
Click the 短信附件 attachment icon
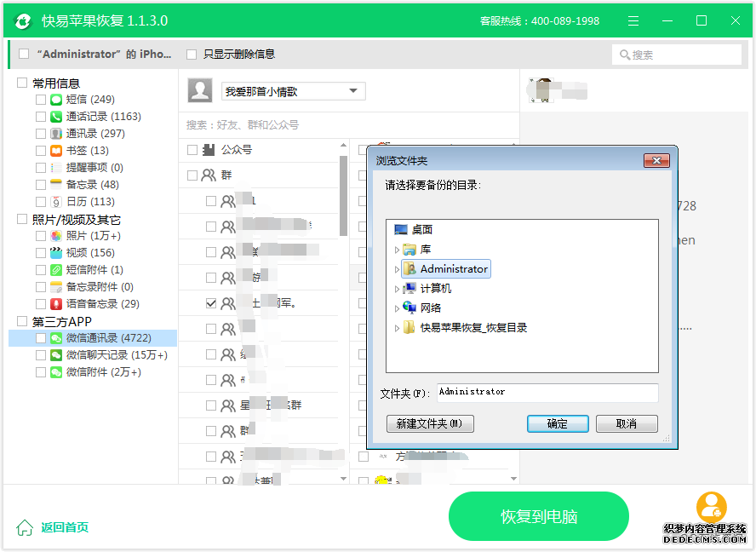56,270
